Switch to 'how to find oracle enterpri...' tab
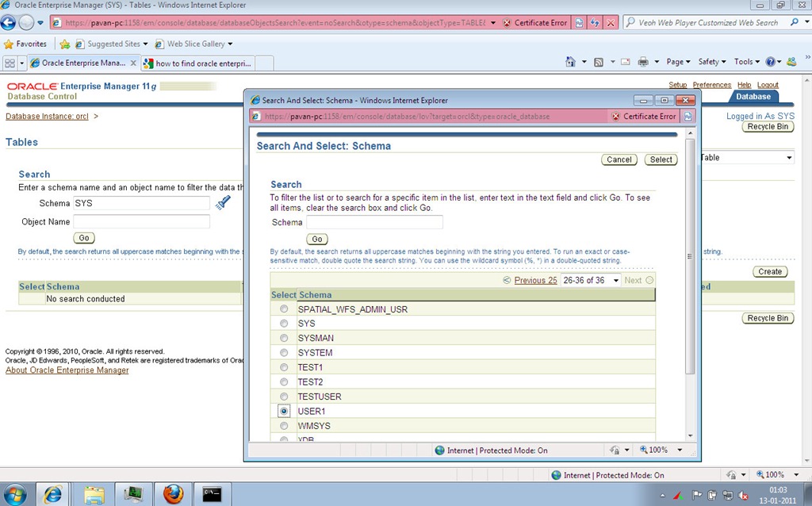 pyautogui.click(x=197, y=63)
